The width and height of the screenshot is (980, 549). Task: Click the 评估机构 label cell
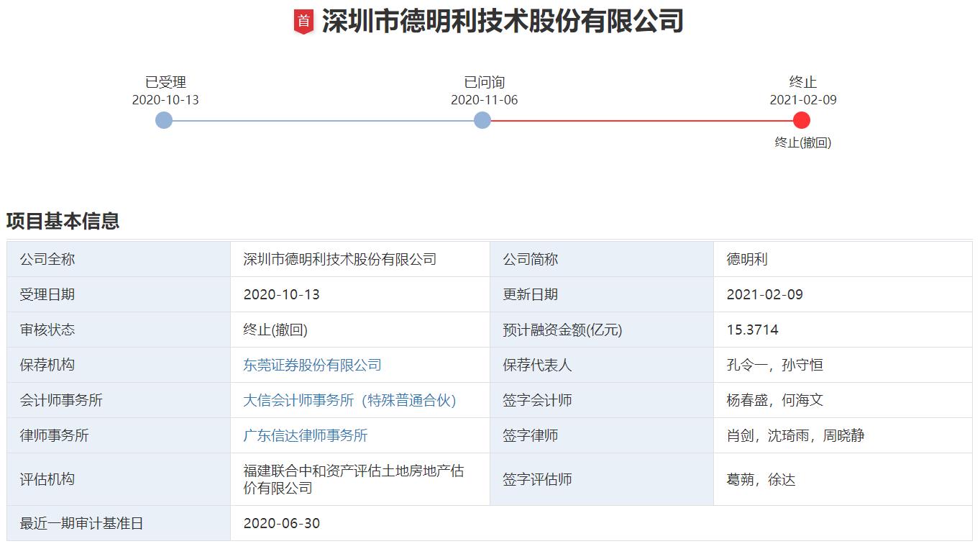(x=119, y=479)
